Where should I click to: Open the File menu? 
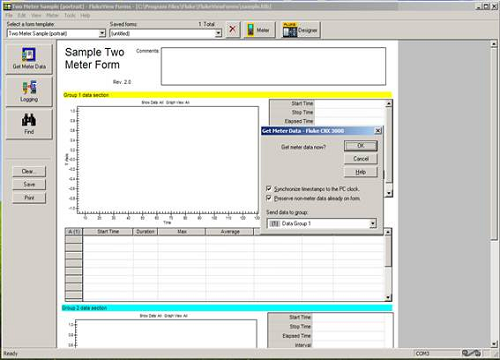point(9,15)
